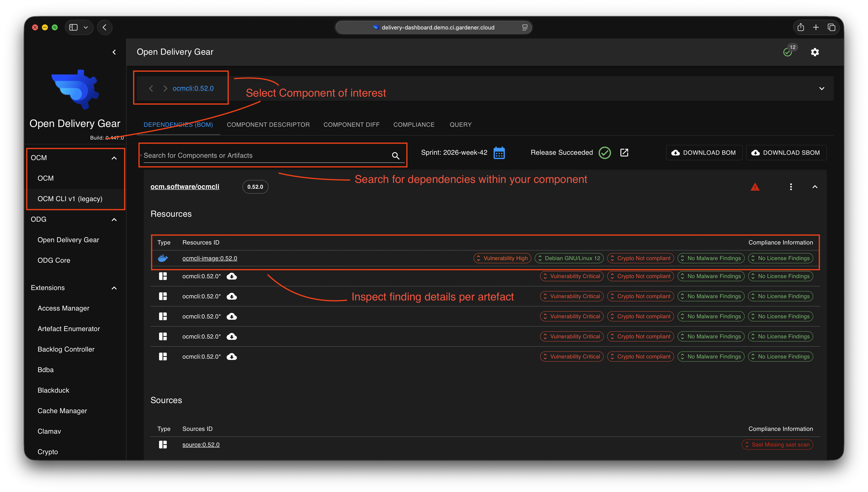Open the release external link icon
Screen dimensions: 868x492
pos(624,153)
